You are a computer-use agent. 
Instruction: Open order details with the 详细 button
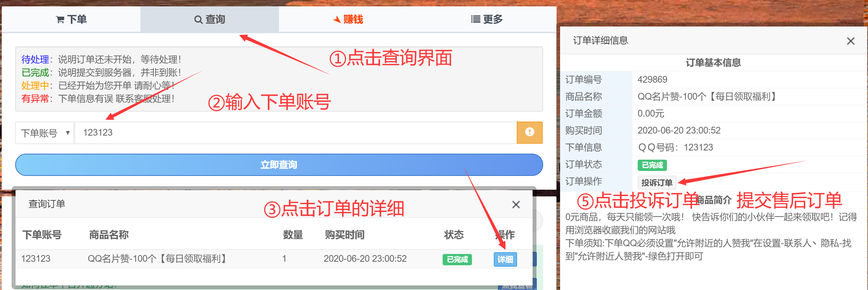[x=505, y=260]
